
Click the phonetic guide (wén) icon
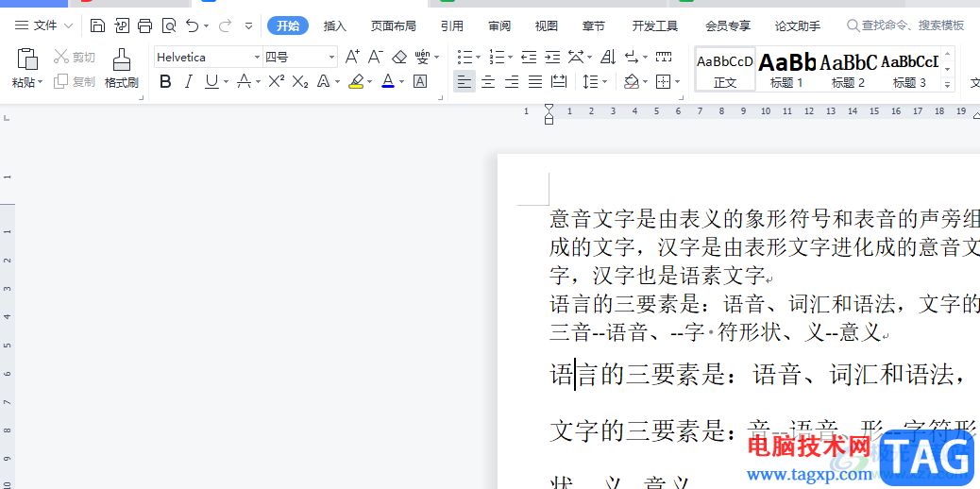point(423,57)
